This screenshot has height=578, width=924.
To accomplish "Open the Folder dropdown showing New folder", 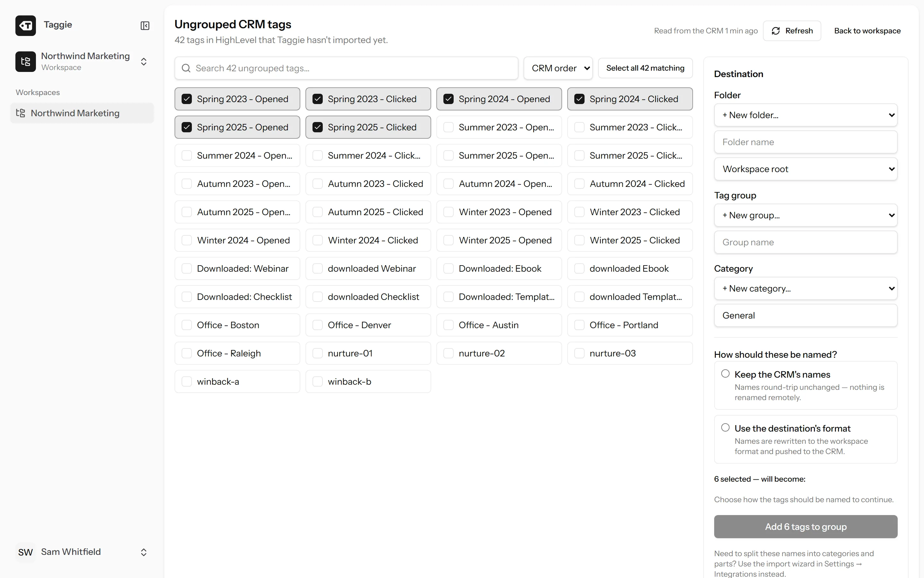I will coord(806,115).
